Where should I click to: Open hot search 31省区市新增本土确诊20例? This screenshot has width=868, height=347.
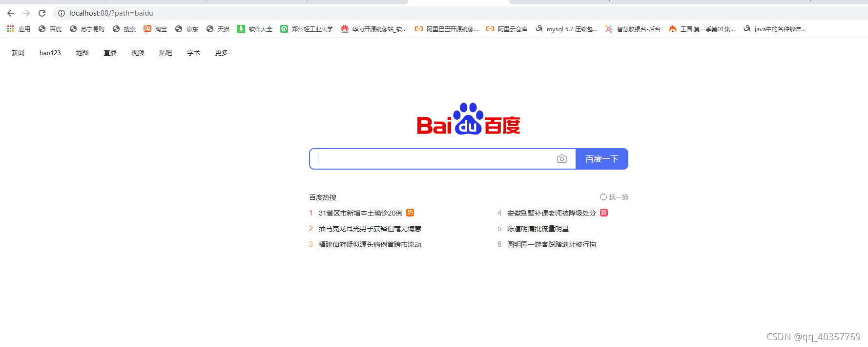[x=361, y=213]
